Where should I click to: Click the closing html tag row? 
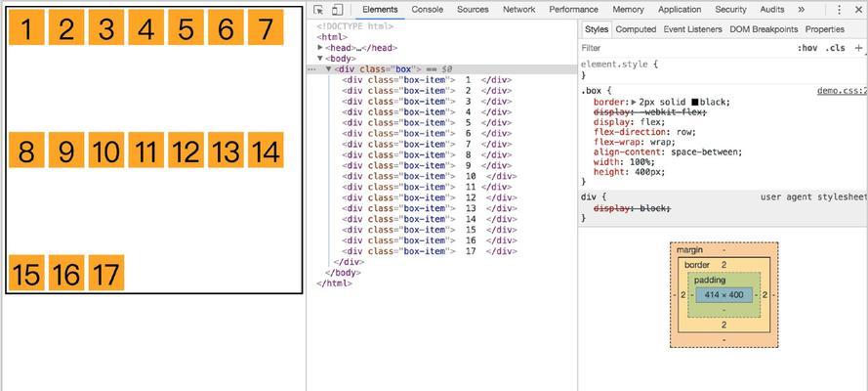[x=334, y=283]
